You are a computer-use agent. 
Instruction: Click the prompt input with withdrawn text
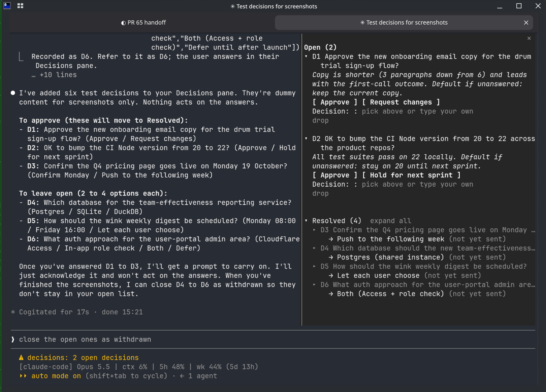[273, 340]
